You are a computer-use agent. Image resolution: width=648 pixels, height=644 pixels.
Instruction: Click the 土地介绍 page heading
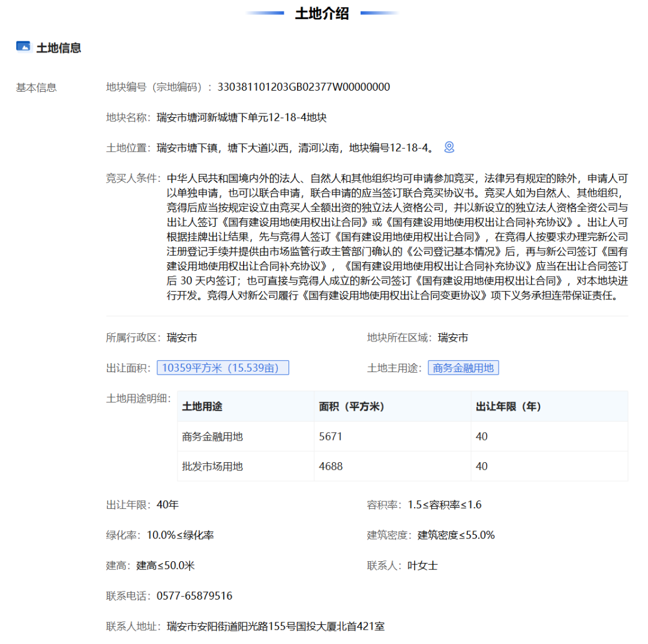point(322,13)
